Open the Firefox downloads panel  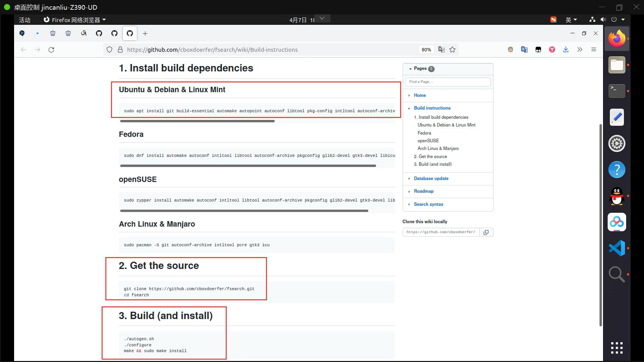[566, 50]
